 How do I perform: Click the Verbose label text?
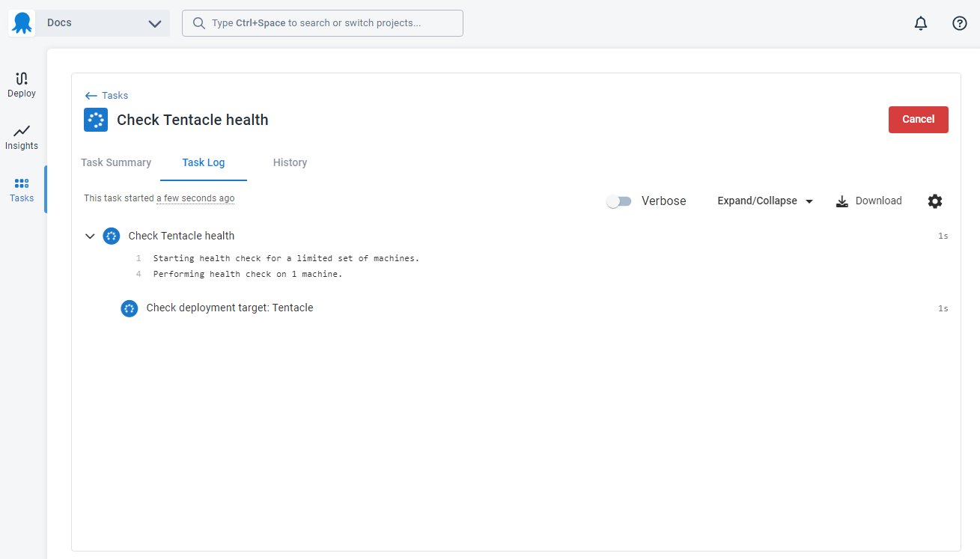[x=663, y=201]
